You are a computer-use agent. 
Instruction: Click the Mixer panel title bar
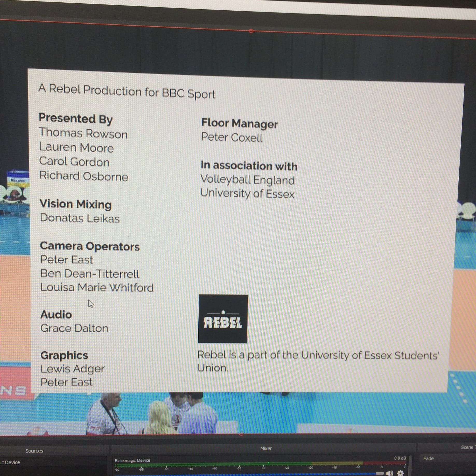(x=266, y=448)
